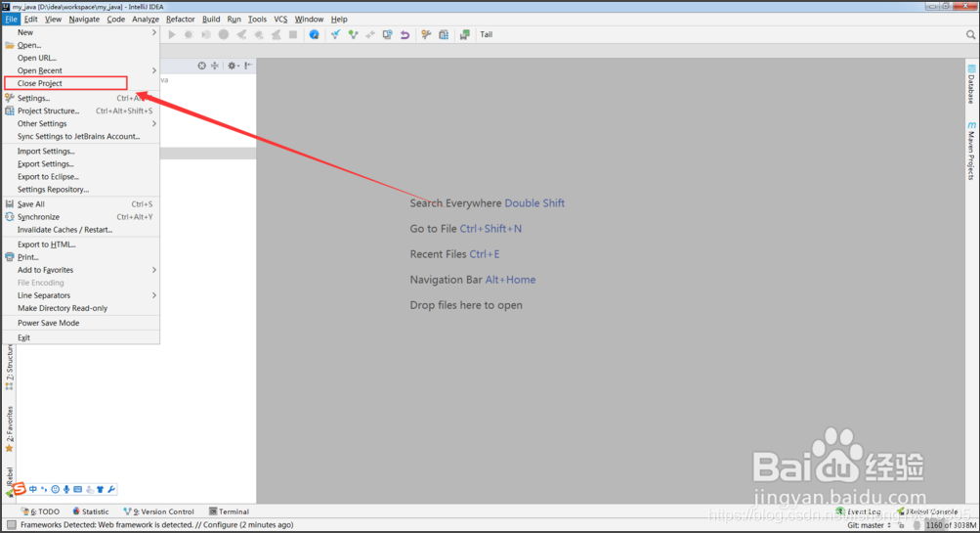Select Exit in the File menu
The image size is (980, 533).
(x=81, y=337)
